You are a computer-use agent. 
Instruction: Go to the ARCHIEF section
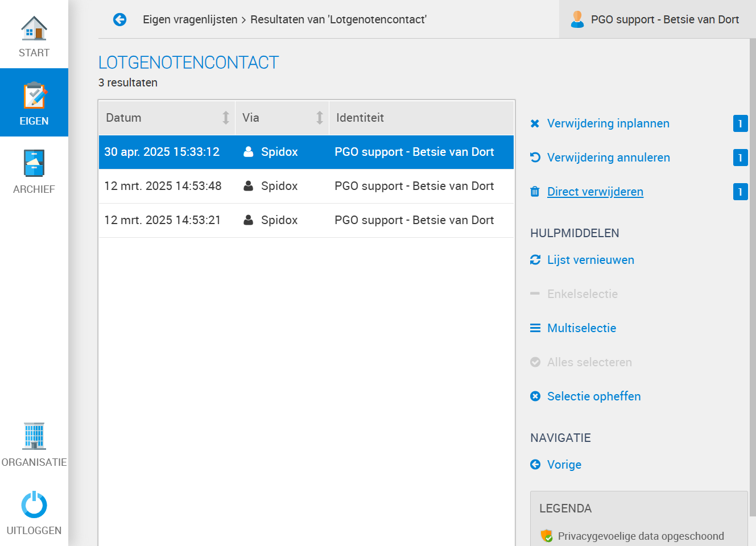pos(34,171)
